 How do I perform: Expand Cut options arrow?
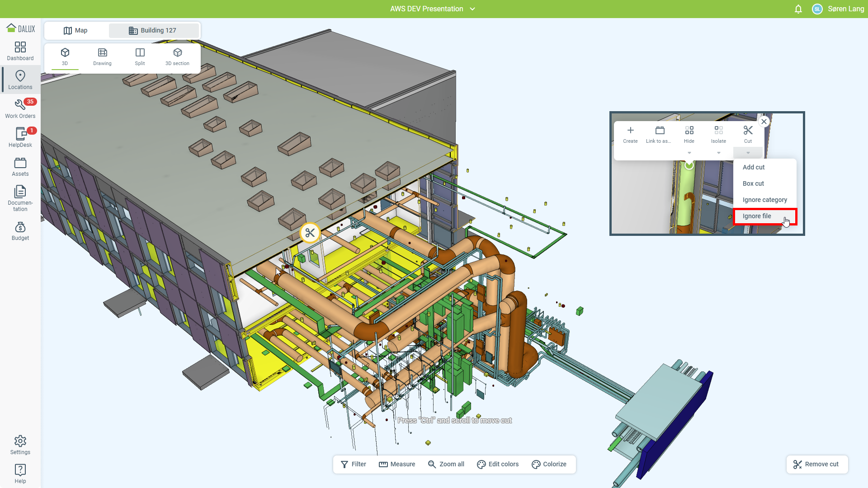coord(748,153)
